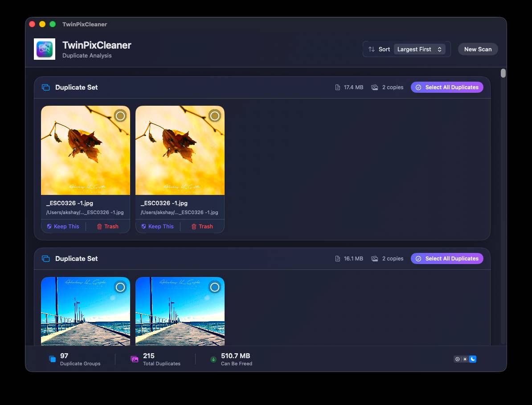532x405 pixels.
Task: Trash the second _ESC0326 -1.jpg copy
Action: [x=202, y=226]
